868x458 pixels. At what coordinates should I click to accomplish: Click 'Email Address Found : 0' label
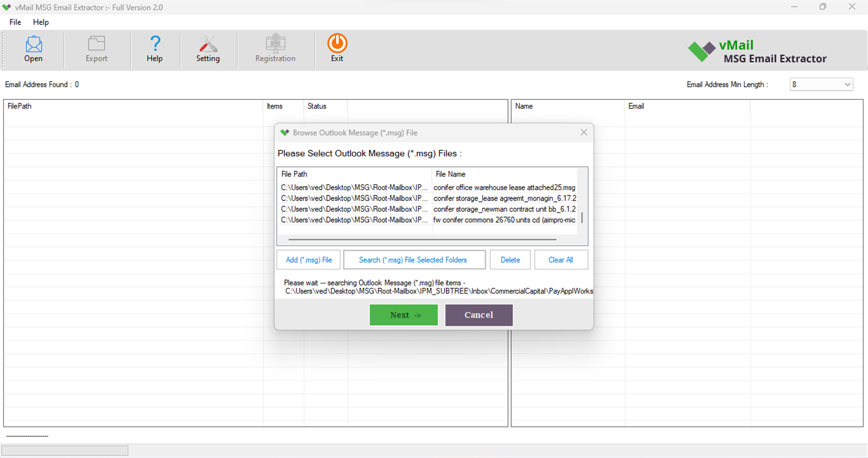pyautogui.click(x=42, y=84)
